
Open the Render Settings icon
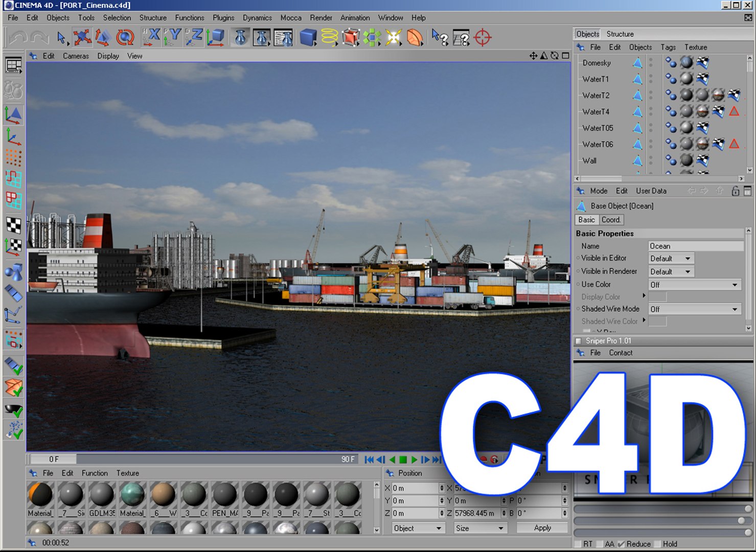click(x=283, y=37)
